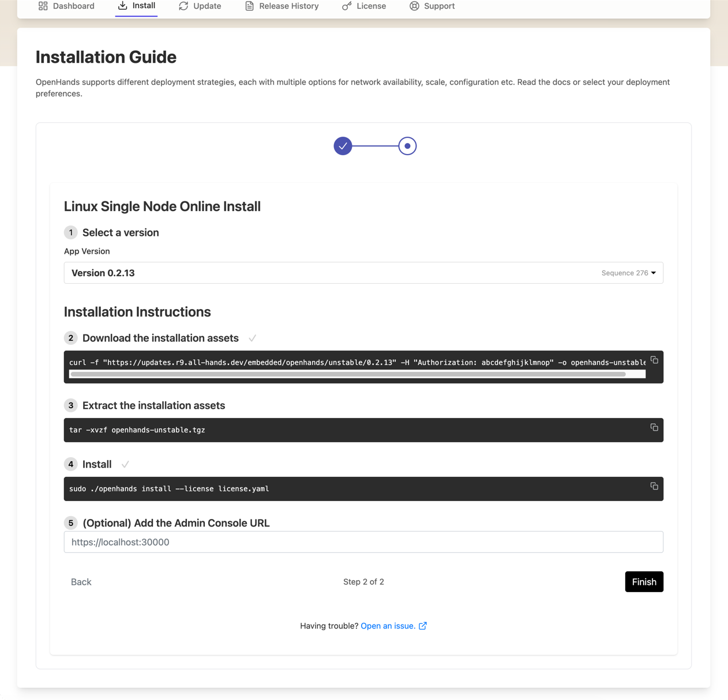728x700 pixels.
Task: Click the Dashboard grid icon
Action: 42,6
